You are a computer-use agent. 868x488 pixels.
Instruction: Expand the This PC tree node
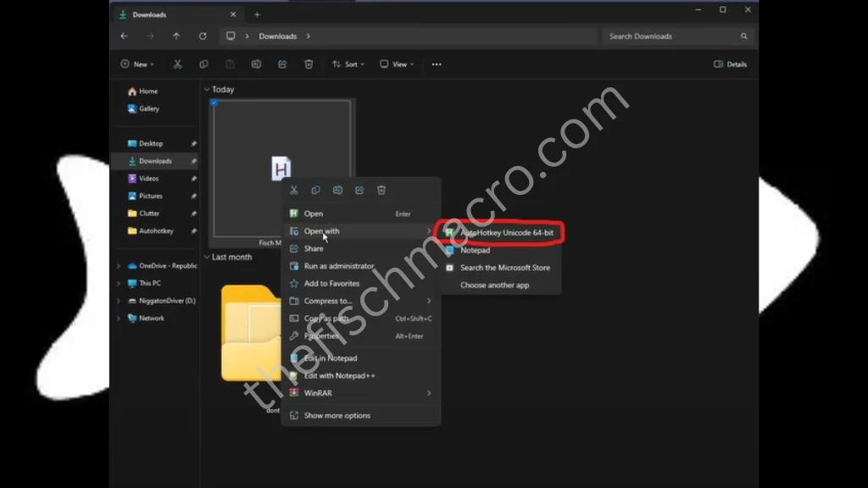(x=119, y=284)
